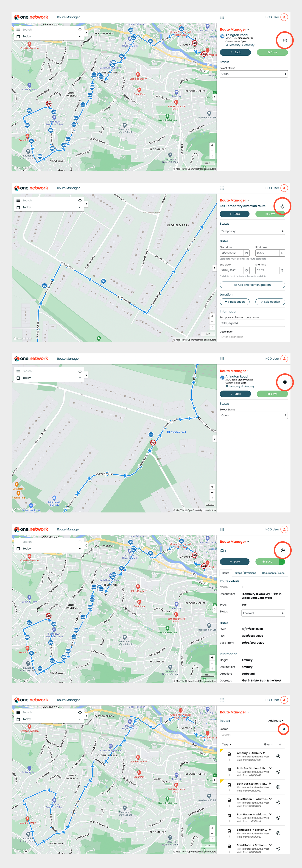Viewport: 302px width, 868px height.
Task: Toggle hollow map pin beside Arlington Road heading
Action: coord(285,40)
